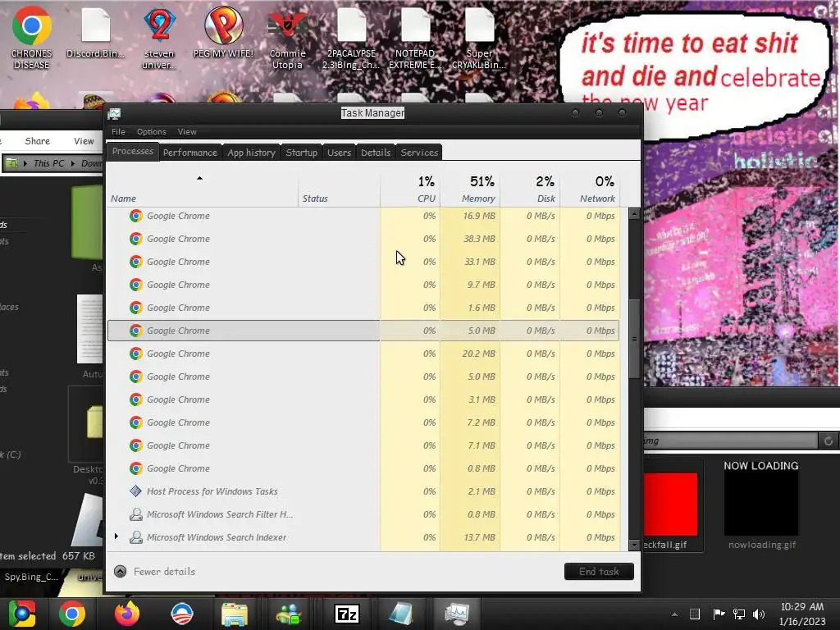Select the Google Chrome row using 1.6 MB
This screenshot has height=630, width=840.
pyautogui.click(x=363, y=308)
